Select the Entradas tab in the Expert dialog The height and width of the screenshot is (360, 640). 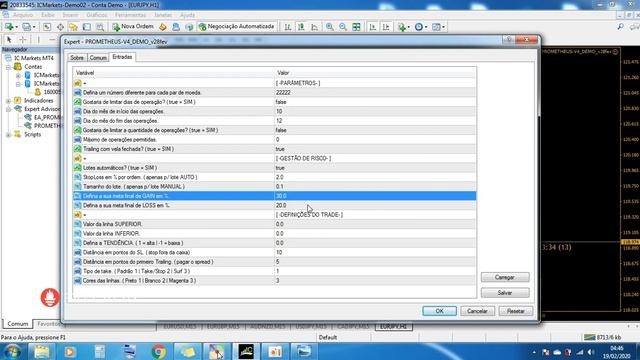122,57
